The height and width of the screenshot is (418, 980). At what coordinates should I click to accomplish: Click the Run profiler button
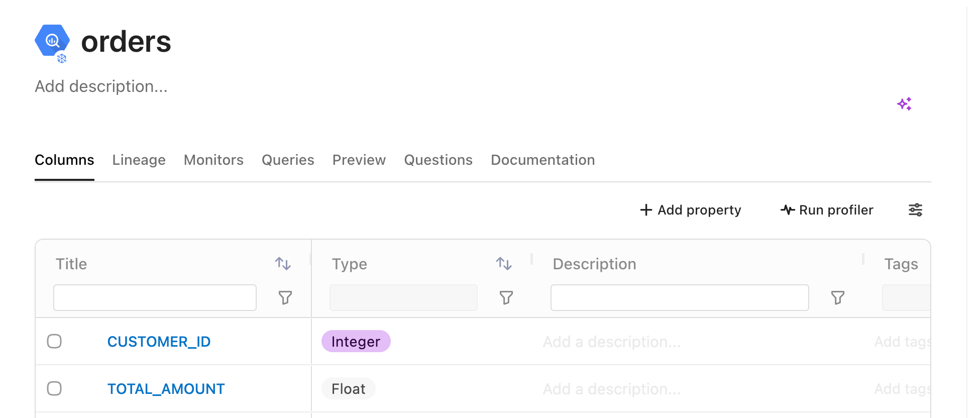point(827,210)
